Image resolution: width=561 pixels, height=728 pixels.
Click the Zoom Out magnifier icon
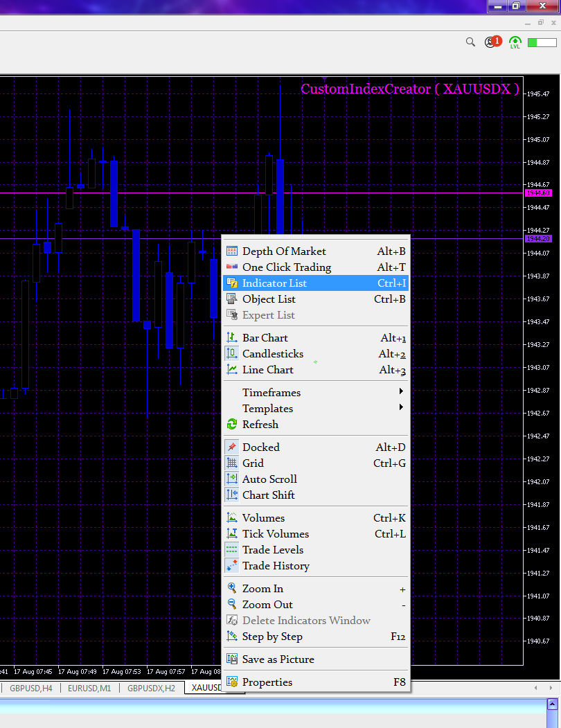(x=232, y=604)
